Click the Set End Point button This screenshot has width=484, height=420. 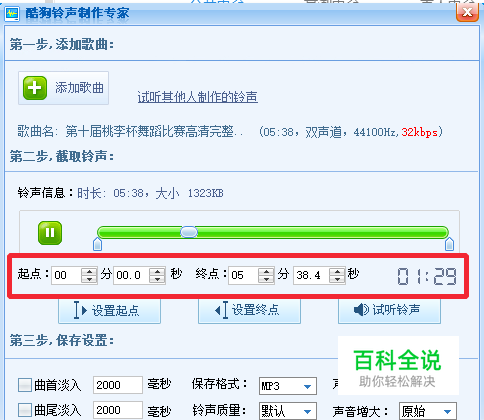(250, 311)
